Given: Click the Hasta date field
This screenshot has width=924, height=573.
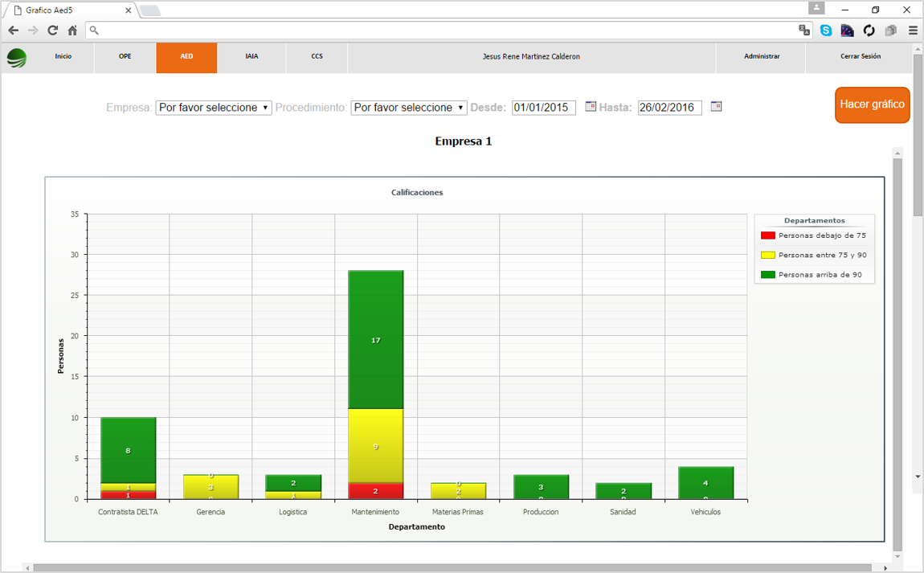Looking at the screenshot, I should pyautogui.click(x=669, y=108).
